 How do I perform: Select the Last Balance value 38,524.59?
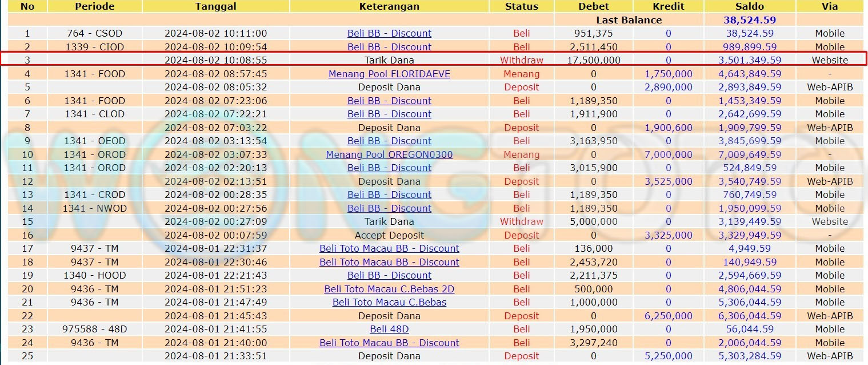[x=749, y=20]
